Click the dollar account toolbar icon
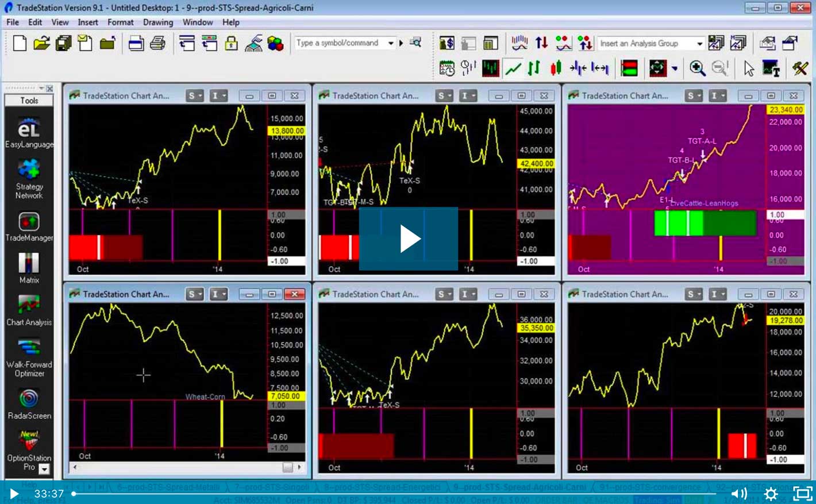 click(447, 43)
